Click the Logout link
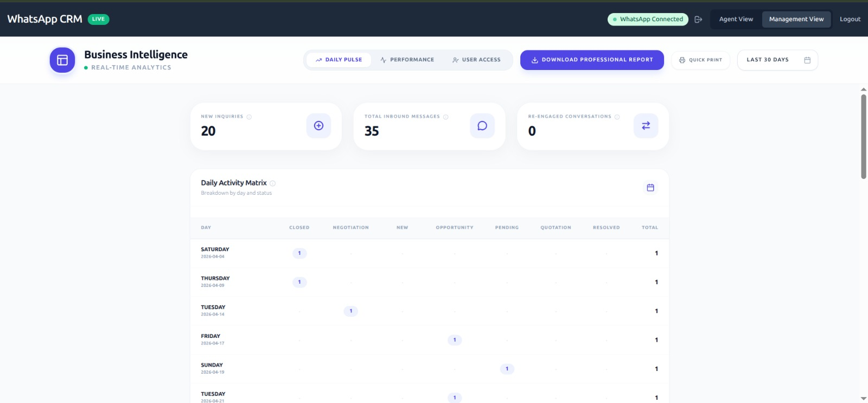The height and width of the screenshot is (403, 868). point(850,19)
